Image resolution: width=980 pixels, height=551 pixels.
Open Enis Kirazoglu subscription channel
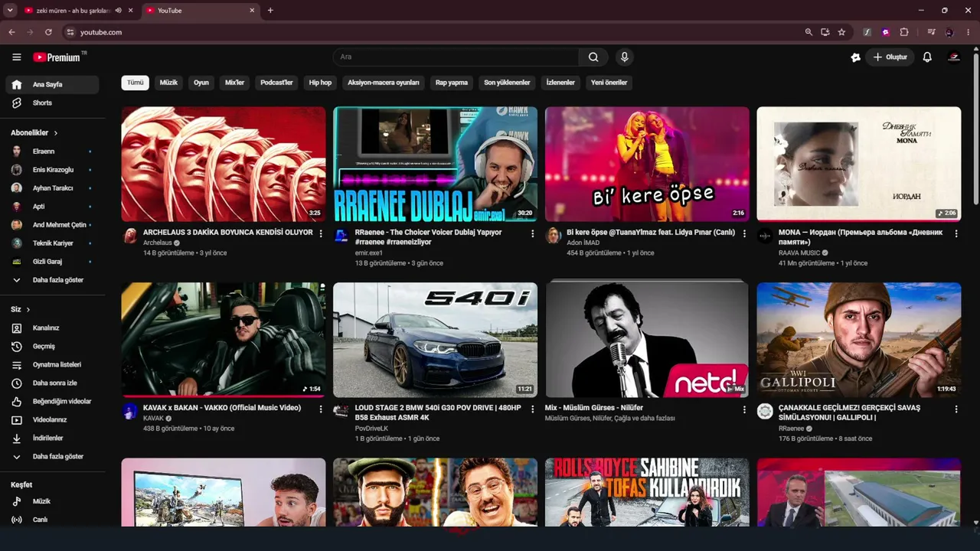(52, 170)
